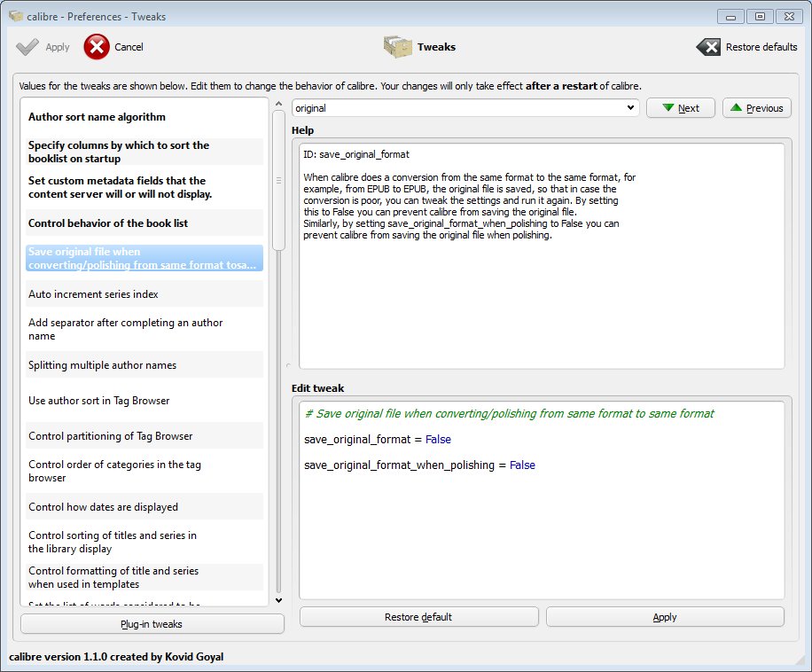Select 'Auto increment series index' tweak
This screenshot has width=812, height=672.
point(144,293)
